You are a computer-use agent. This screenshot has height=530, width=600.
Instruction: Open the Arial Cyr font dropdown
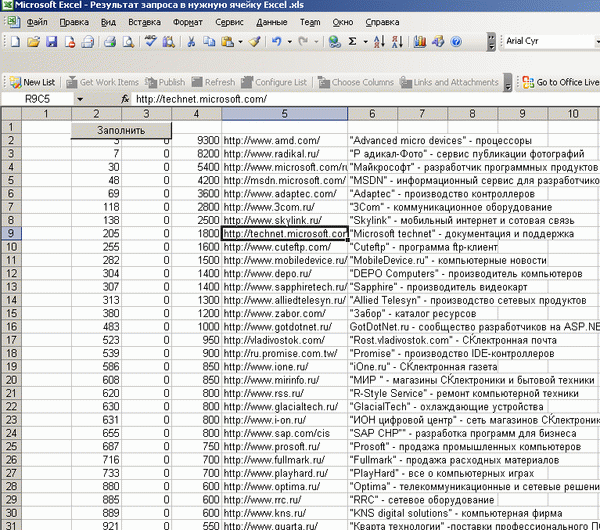pos(597,41)
